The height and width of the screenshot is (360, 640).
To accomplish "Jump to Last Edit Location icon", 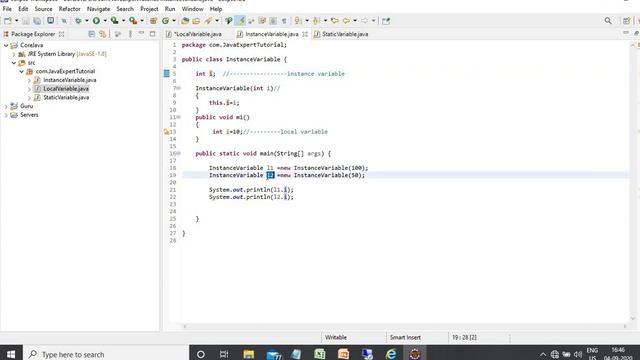I will [x=335, y=21].
